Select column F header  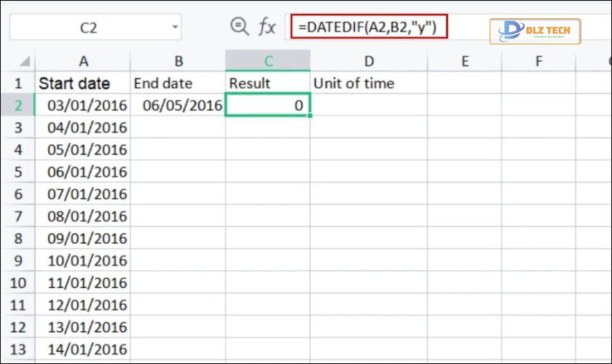(x=538, y=61)
